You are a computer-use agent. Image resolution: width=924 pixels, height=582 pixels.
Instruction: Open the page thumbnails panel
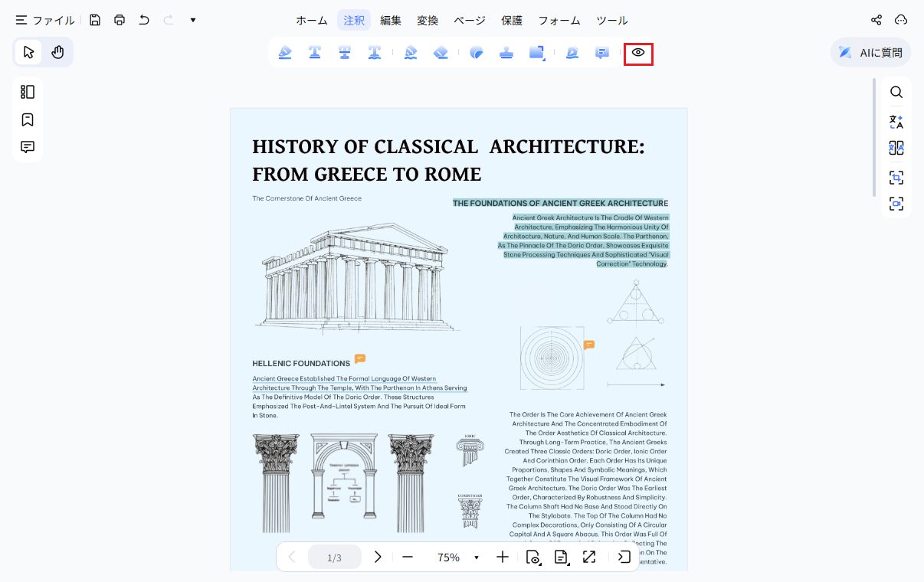click(x=28, y=92)
